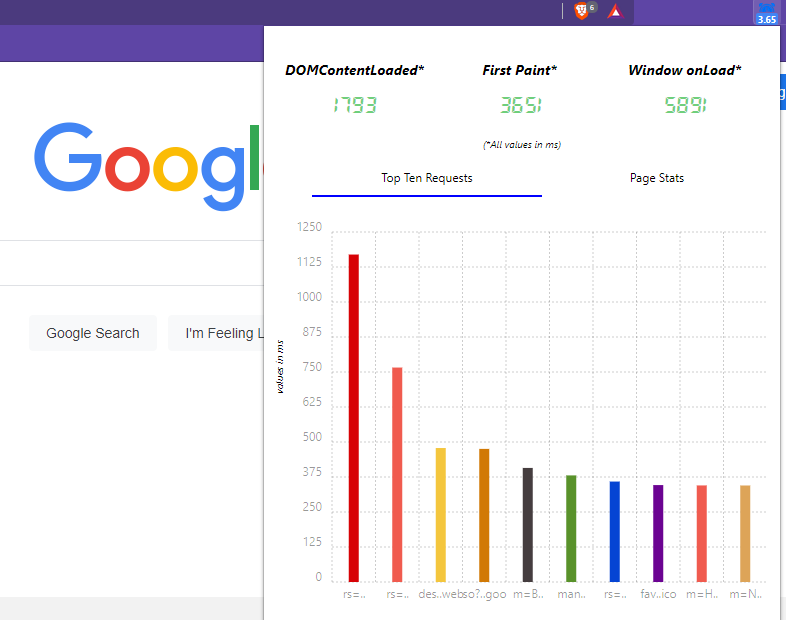Screen dimensions: 786x620
Task: Select the blue bar in the chart
Action: pos(615,531)
